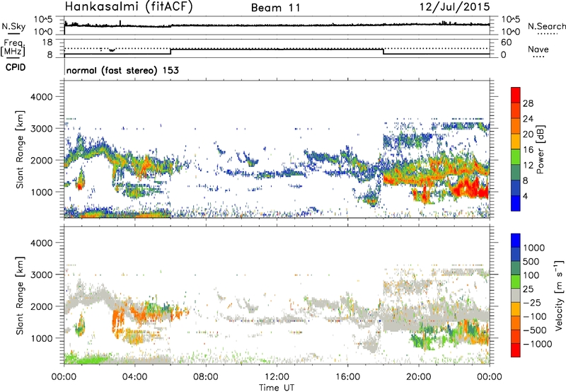Click the Time UT axis label

point(277,387)
